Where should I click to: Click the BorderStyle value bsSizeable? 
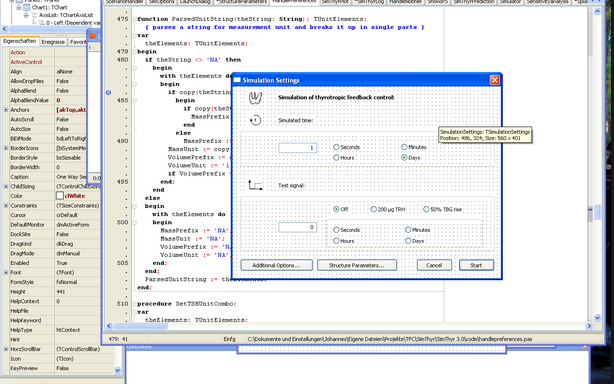(x=69, y=158)
